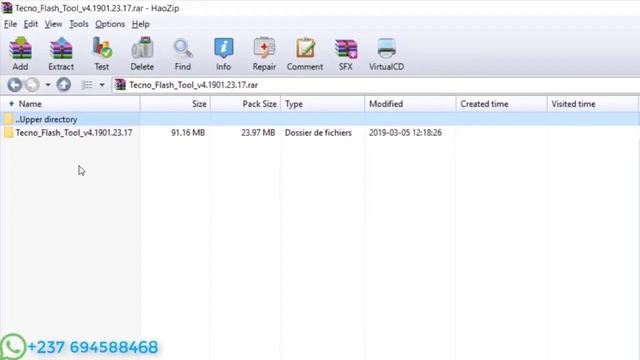The height and width of the screenshot is (360, 640).
Task: Click the HaoZip title bar app icon
Action: (7, 8)
